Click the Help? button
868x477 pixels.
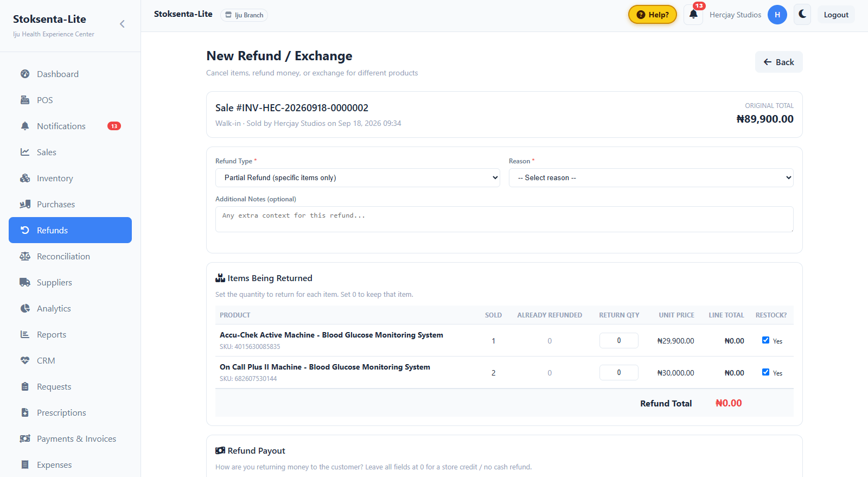652,15
